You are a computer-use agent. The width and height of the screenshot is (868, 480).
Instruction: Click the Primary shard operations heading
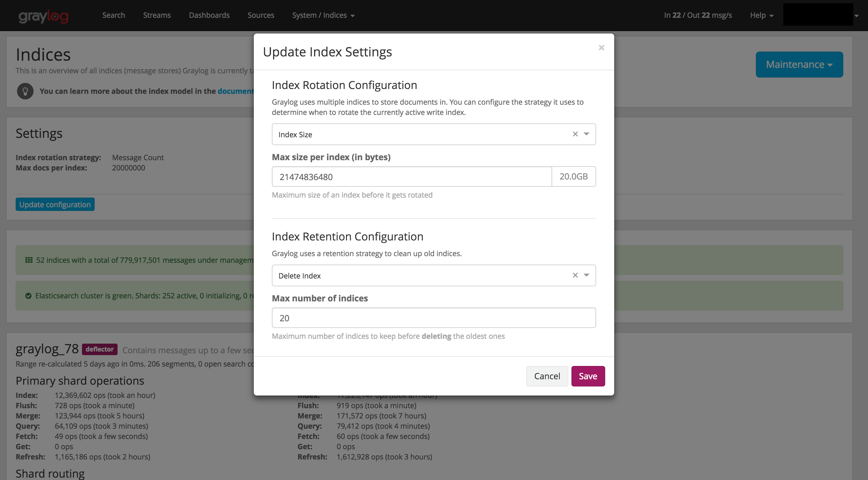click(80, 380)
